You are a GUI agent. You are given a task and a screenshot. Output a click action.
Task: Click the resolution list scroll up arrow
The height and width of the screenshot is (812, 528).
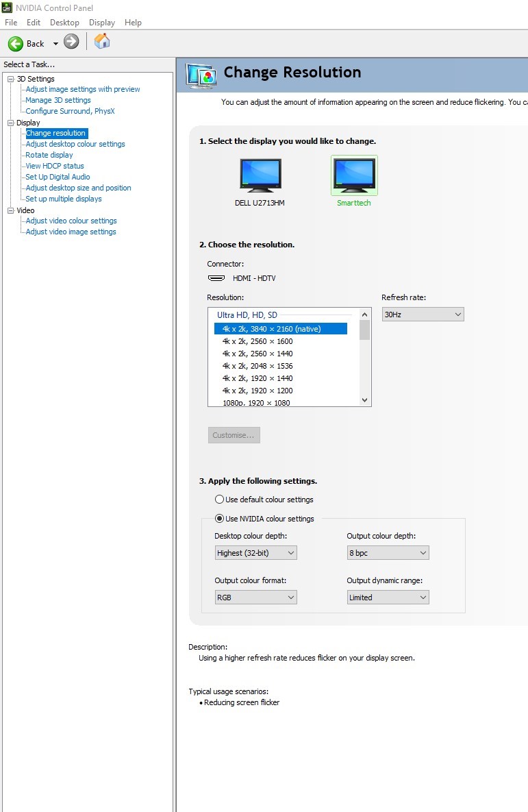point(365,315)
